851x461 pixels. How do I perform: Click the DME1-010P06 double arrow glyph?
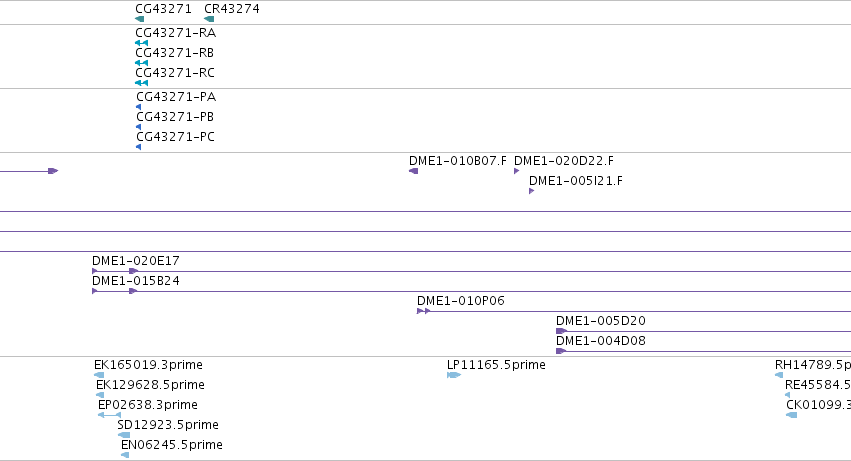423,311
